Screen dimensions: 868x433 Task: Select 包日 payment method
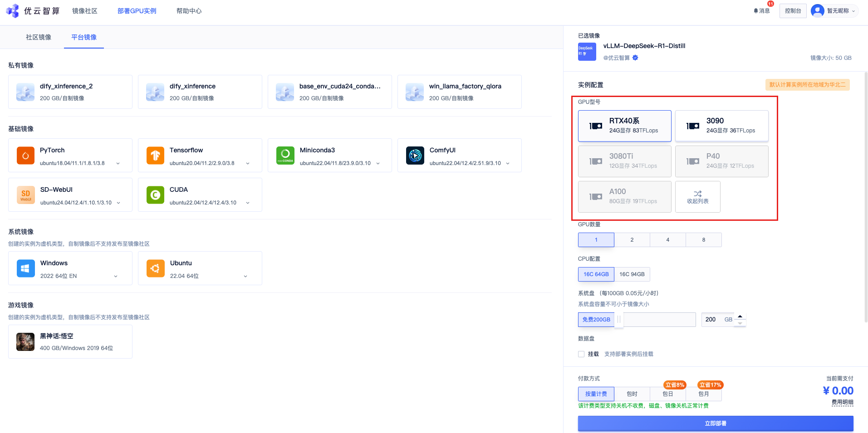click(x=668, y=394)
